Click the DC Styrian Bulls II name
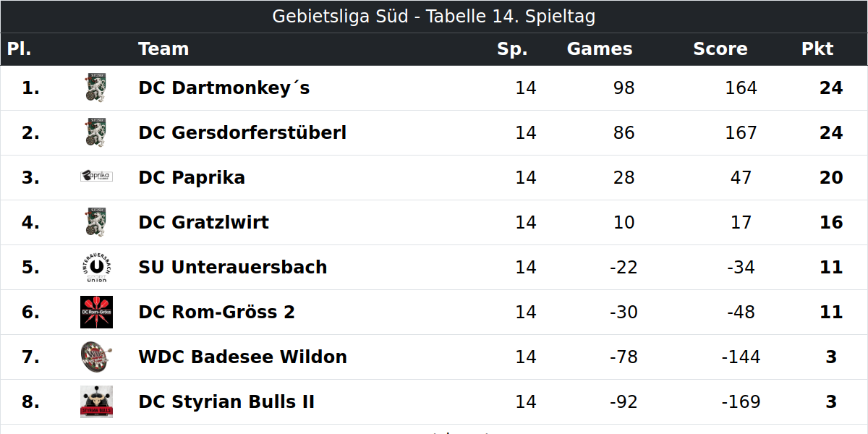Viewport: 868px width, 434px height. click(226, 401)
